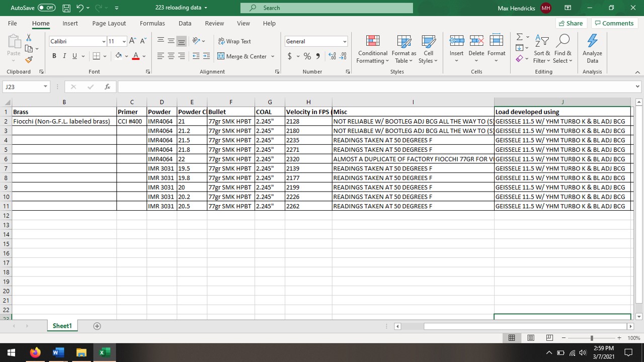Click the Format cells button

pyautogui.click(x=496, y=49)
